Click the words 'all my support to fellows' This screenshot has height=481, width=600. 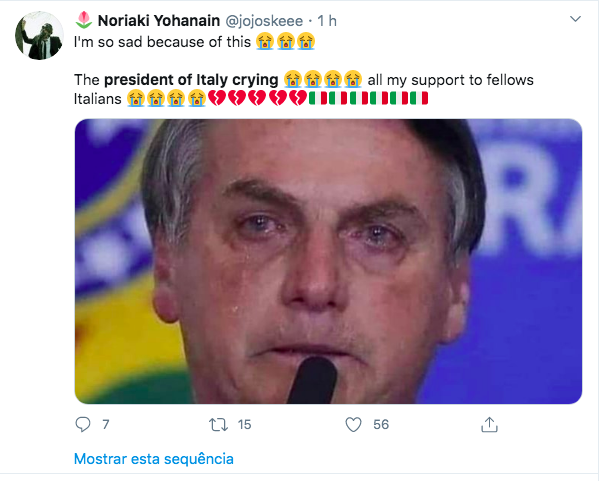pyautogui.click(x=451, y=78)
